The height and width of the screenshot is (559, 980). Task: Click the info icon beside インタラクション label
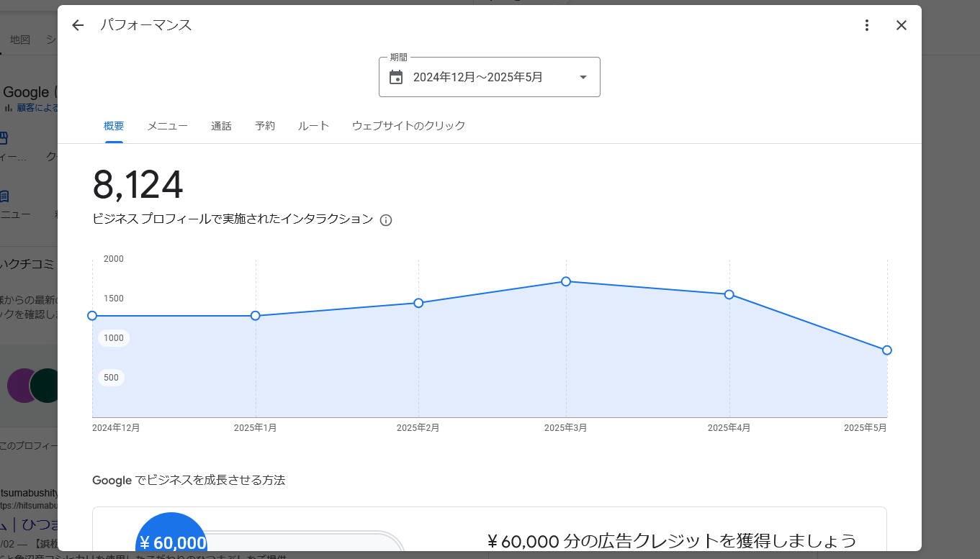386,220
